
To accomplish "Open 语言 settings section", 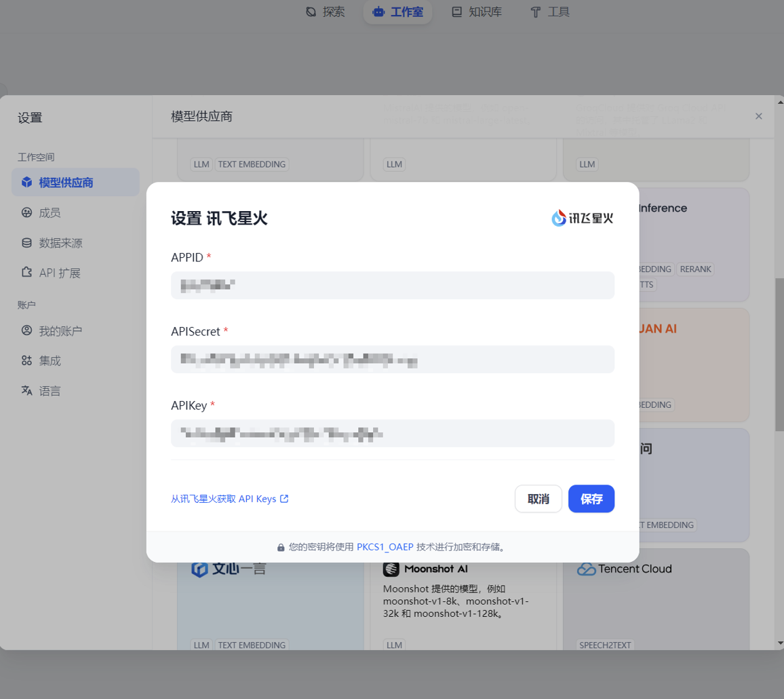I will [75, 391].
